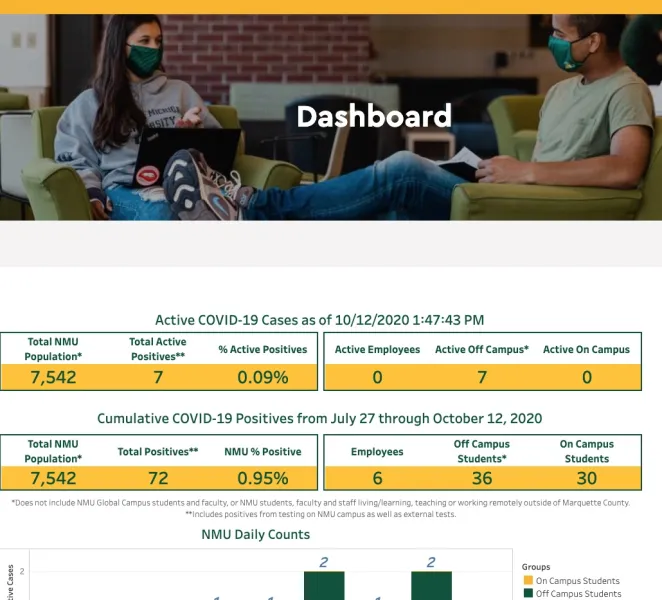
Task: Click the Total Positives** column header
Action: pyautogui.click(x=158, y=452)
